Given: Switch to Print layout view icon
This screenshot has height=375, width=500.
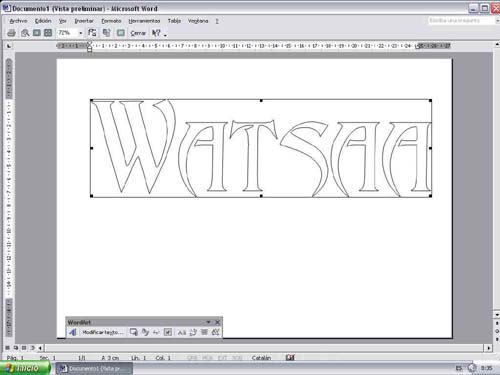Looking at the screenshot, I should 24,348.
